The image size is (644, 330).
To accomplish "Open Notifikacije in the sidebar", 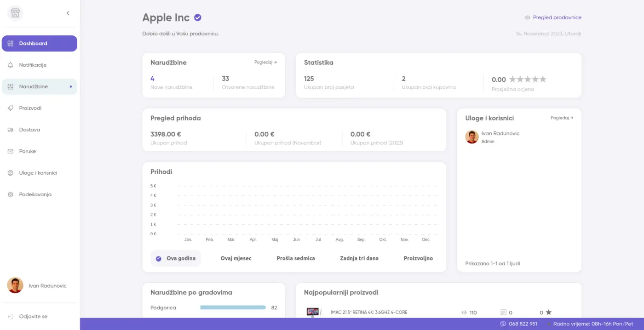I will [40, 65].
